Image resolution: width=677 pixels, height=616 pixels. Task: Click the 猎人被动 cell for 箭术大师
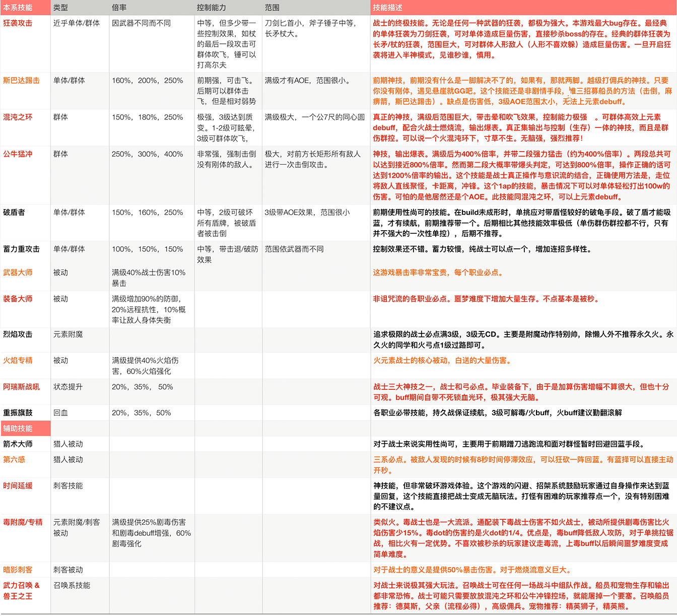click(x=80, y=444)
